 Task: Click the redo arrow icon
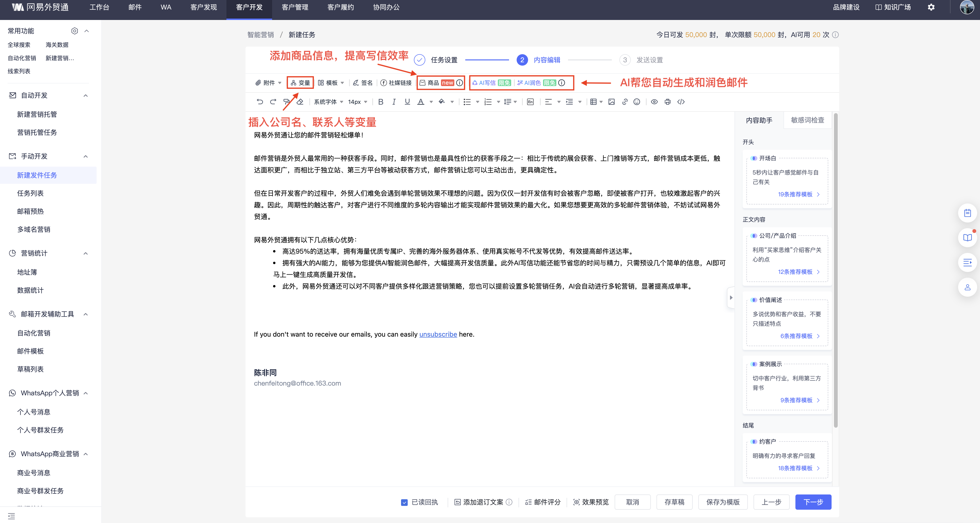[273, 102]
